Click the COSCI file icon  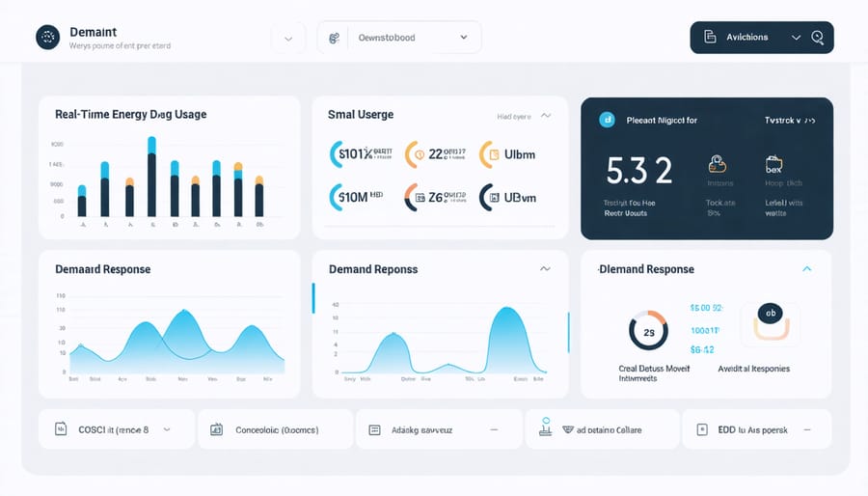(61, 429)
